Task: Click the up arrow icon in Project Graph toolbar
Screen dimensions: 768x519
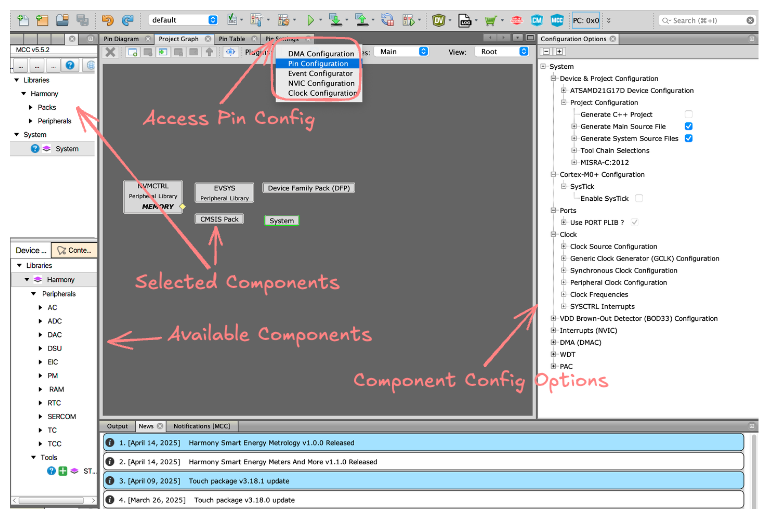Action: 210,52
